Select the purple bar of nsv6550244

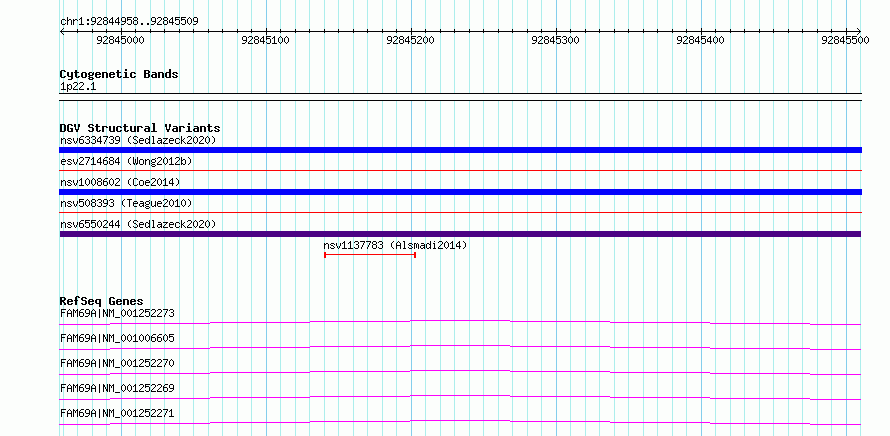tap(460, 234)
